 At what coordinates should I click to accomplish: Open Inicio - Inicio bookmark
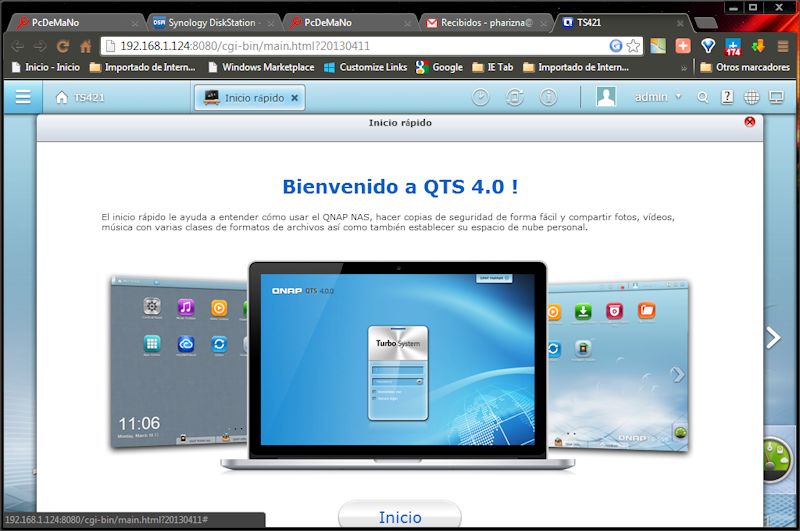click(45, 67)
